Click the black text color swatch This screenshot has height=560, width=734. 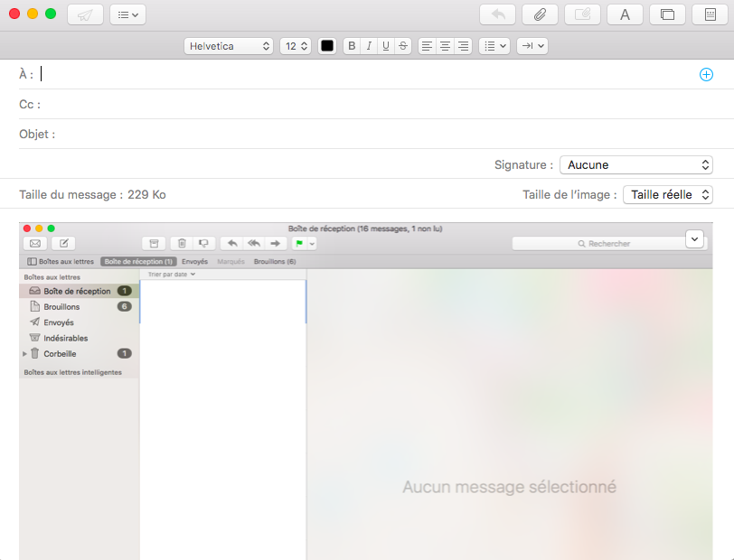click(326, 46)
